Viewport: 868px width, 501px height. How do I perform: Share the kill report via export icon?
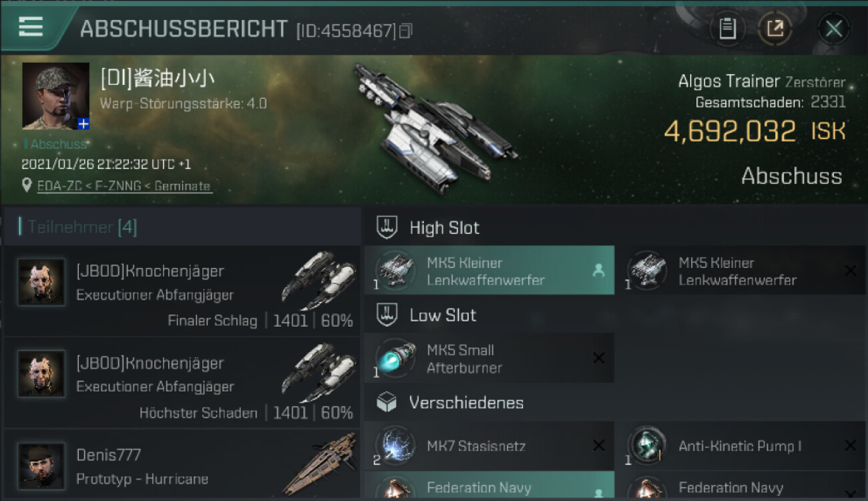tap(775, 29)
